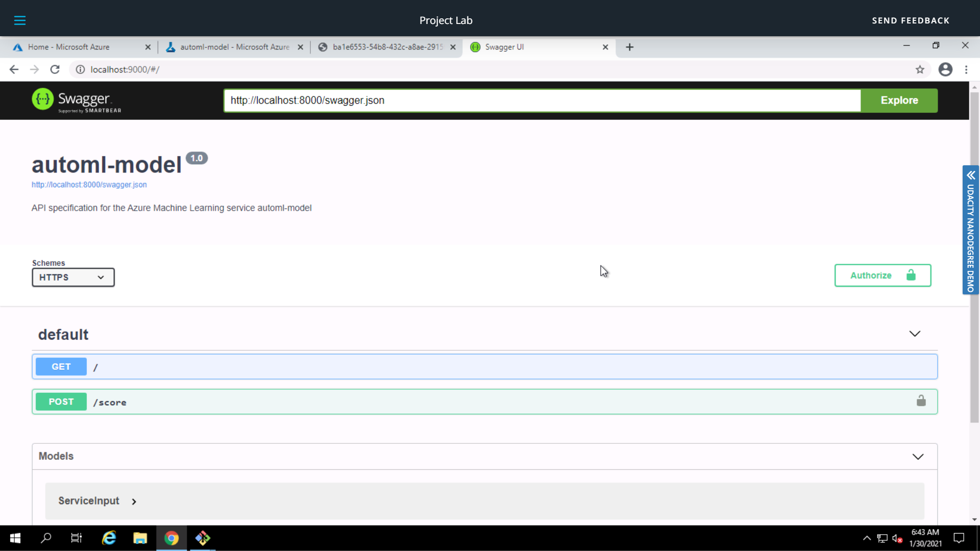Collapse the Models section chevron

tap(918, 457)
